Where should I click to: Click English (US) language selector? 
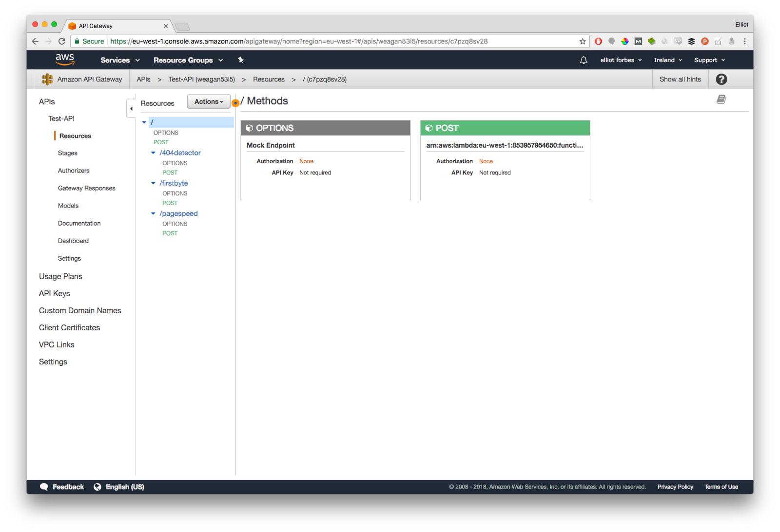click(125, 487)
